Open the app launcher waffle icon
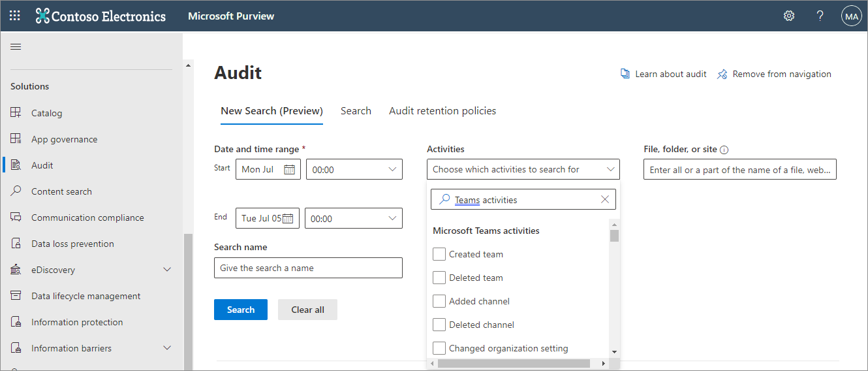This screenshot has width=868, height=371. click(x=15, y=16)
